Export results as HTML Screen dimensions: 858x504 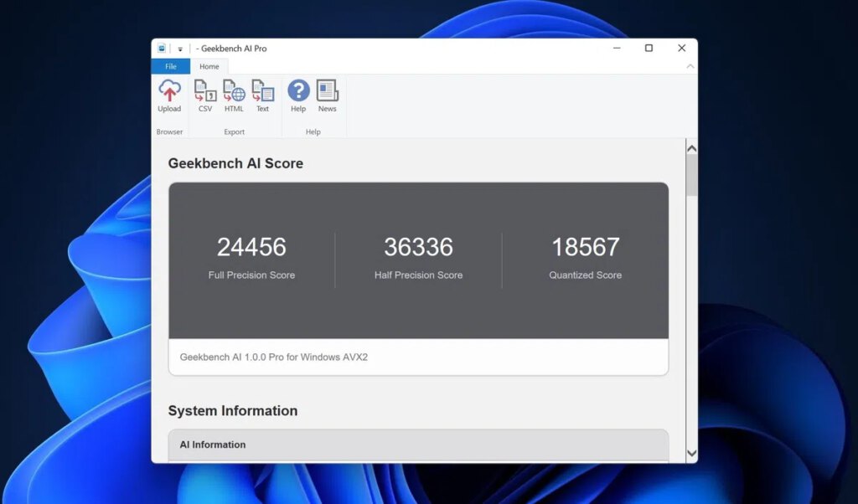click(234, 95)
